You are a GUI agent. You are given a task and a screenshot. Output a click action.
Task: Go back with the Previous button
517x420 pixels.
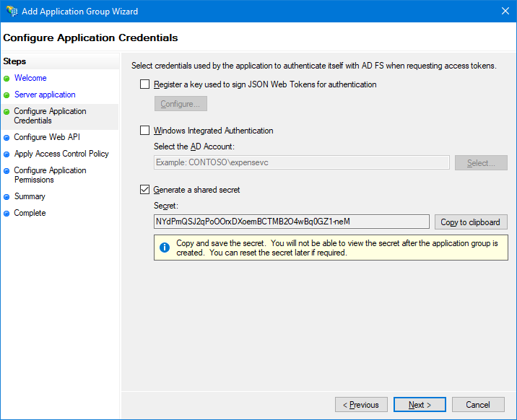pos(361,405)
